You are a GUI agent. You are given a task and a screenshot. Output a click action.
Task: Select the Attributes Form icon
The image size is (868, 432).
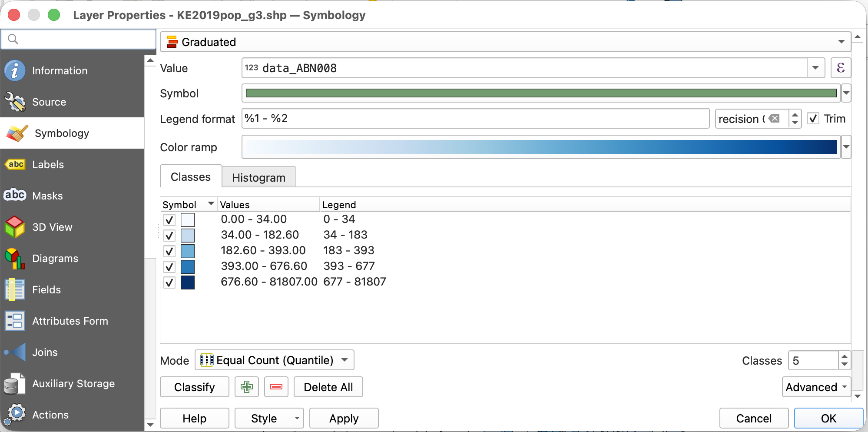click(x=15, y=321)
